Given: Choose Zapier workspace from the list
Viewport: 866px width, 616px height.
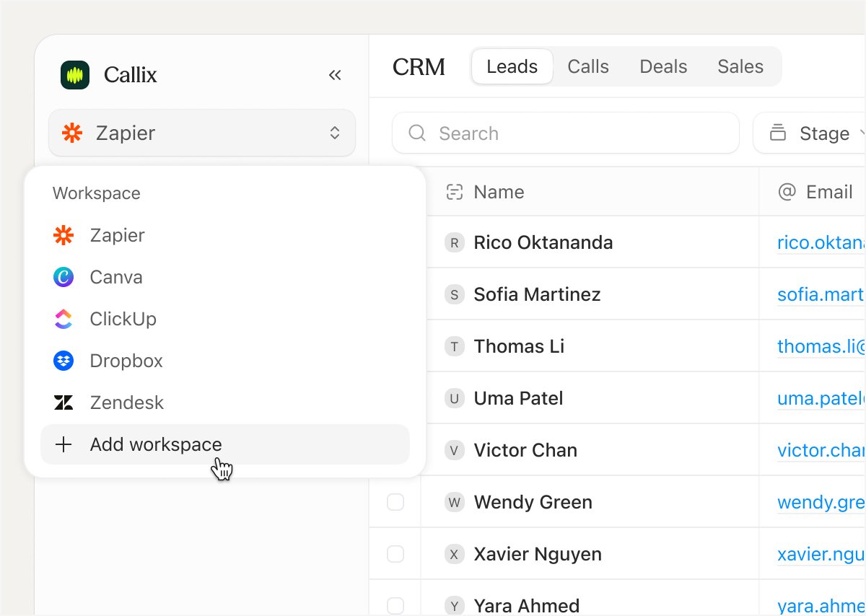Looking at the screenshot, I should click(x=225, y=235).
